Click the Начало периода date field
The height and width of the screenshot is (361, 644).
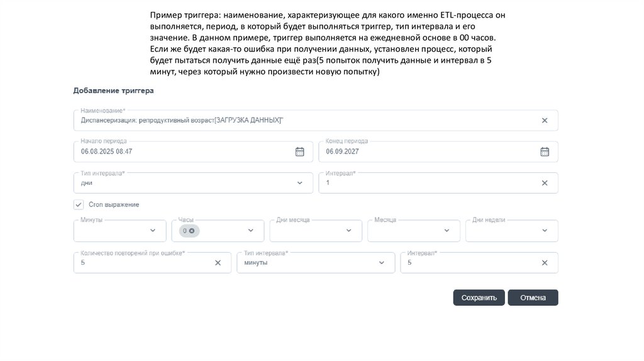click(182, 152)
